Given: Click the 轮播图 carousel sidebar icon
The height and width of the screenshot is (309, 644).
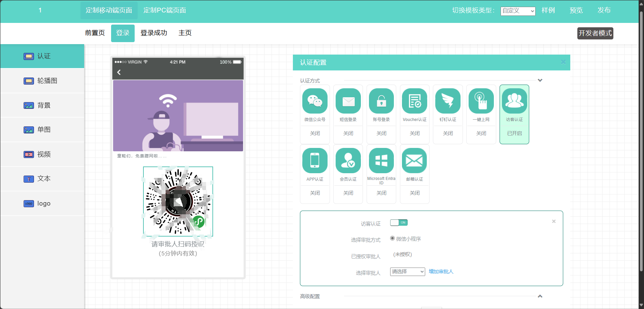Looking at the screenshot, I should pyautogui.click(x=29, y=81).
